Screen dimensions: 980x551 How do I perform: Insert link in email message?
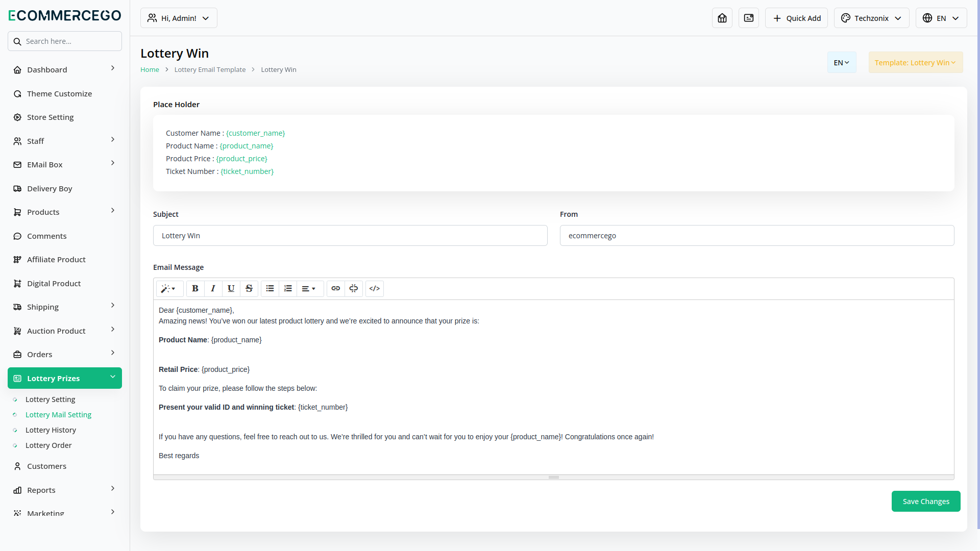335,289
